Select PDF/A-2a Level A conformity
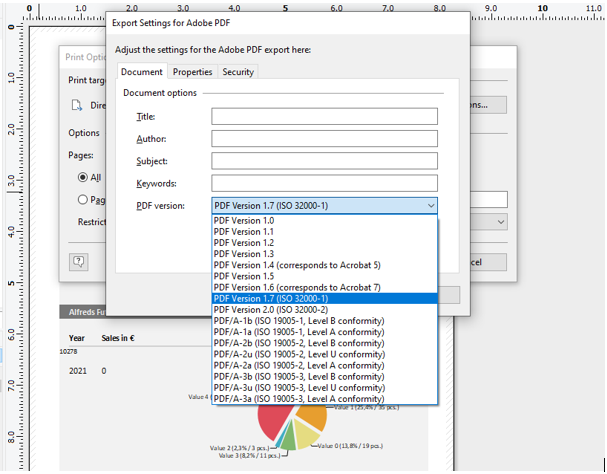 click(324, 366)
